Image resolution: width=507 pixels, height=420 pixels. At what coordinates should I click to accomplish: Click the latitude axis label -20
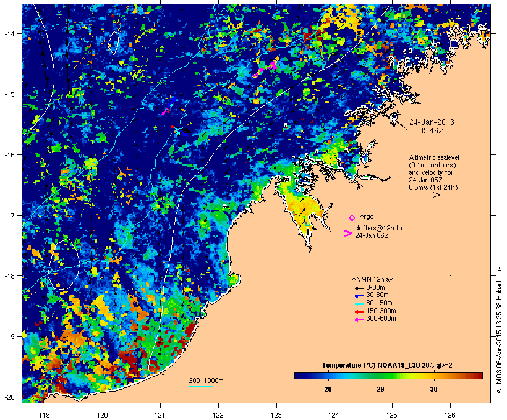pos(8,397)
